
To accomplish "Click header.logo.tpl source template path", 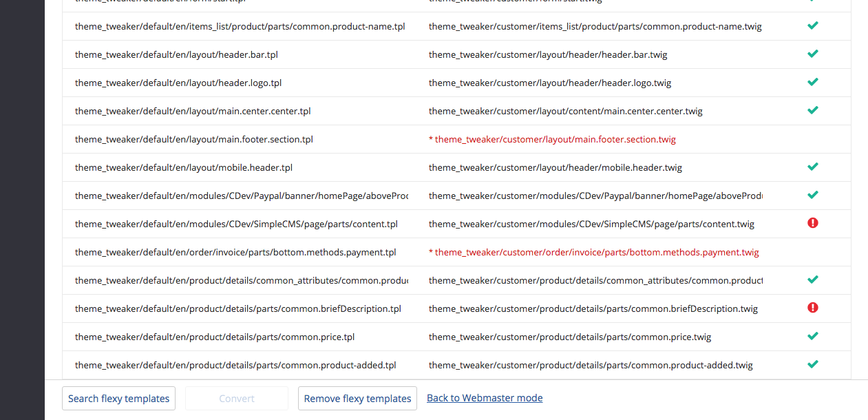I will point(178,83).
